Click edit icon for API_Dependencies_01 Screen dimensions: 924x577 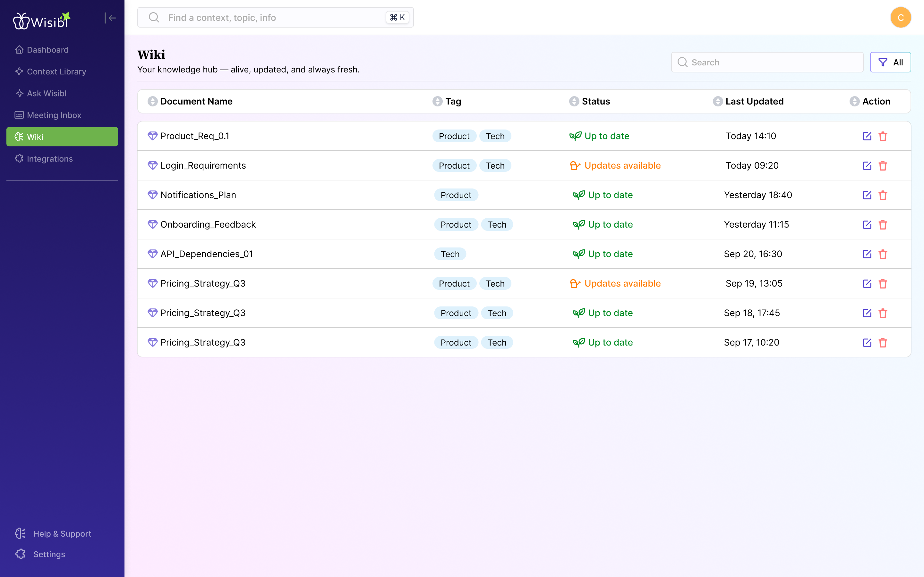click(867, 254)
